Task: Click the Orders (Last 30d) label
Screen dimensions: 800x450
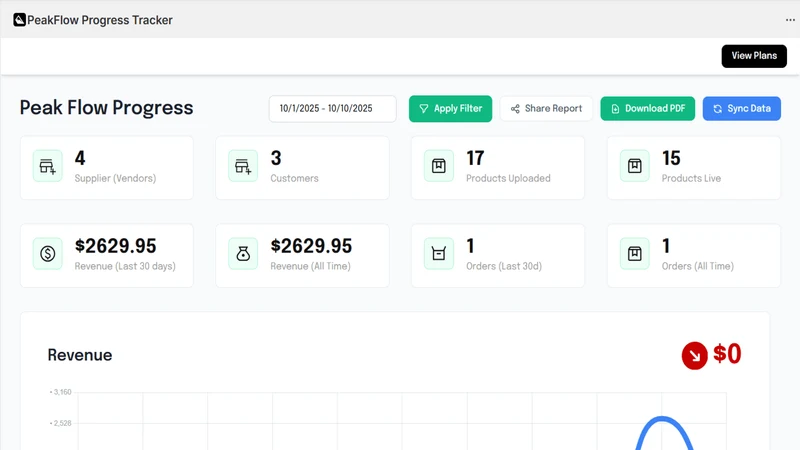Action: (504, 266)
